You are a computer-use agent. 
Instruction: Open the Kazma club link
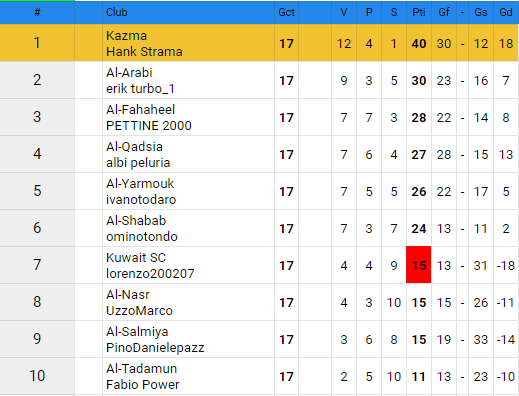tap(126, 36)
